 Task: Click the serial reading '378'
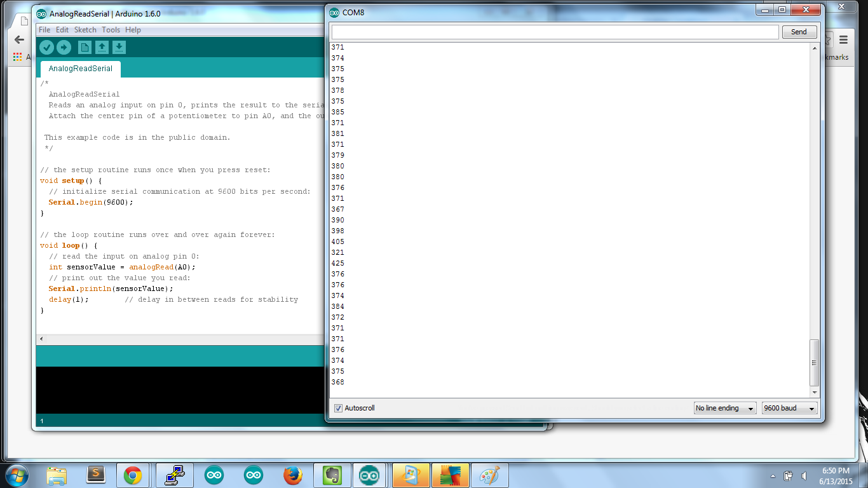point(337,90)
